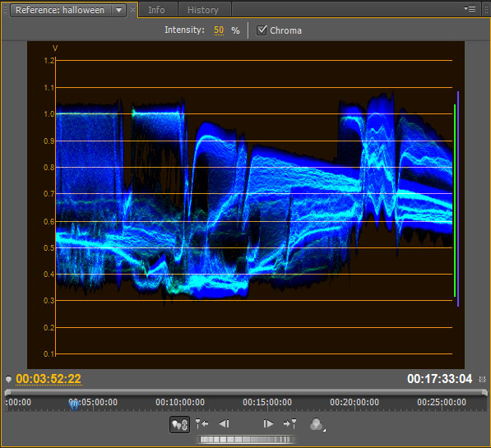Step forward one frame
491x448 pixels.
pos(268,424)
